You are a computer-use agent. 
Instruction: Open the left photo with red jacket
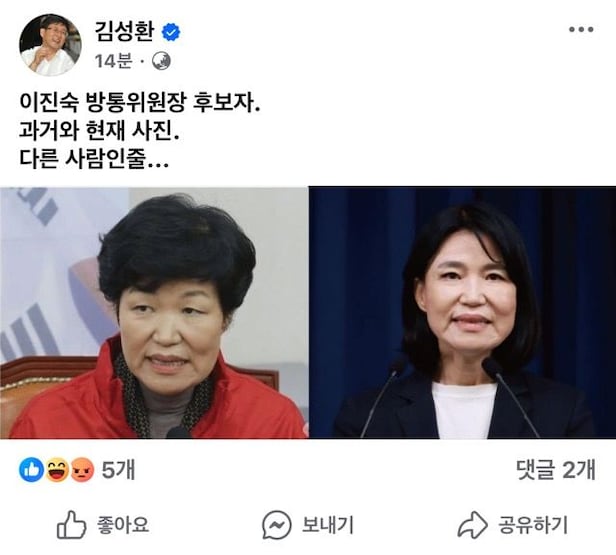coord(154,312)
